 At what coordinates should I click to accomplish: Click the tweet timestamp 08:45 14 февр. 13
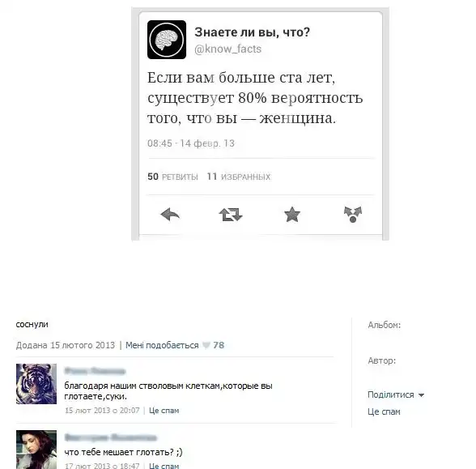click(191, 143)
